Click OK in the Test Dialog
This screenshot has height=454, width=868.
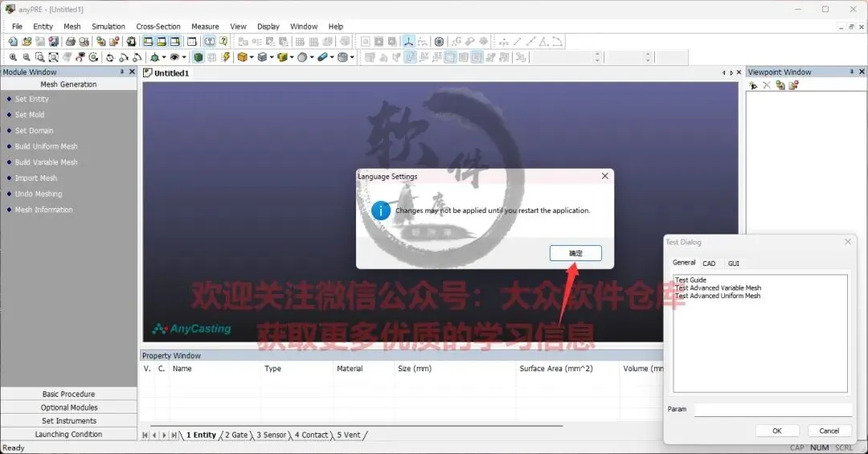[x=776, y=431]
